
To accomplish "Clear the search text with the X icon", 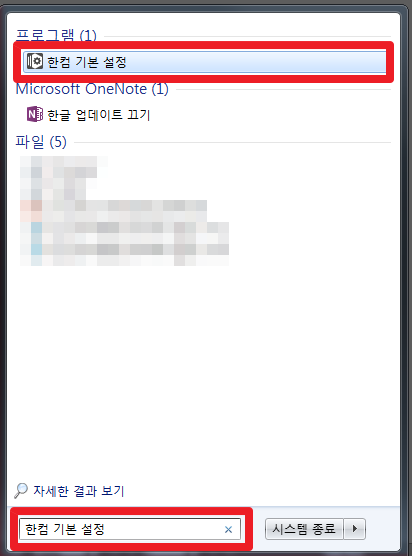I will point(228,529).
